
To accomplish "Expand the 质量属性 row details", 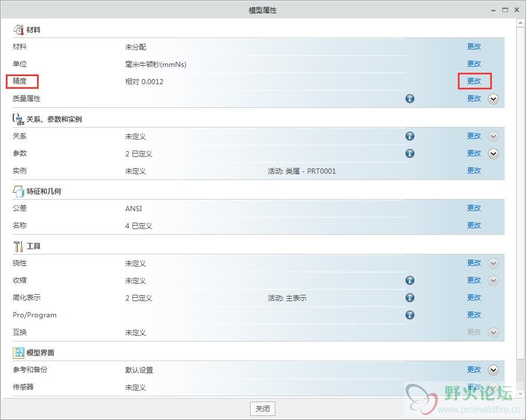I will (x=493, y=99).
